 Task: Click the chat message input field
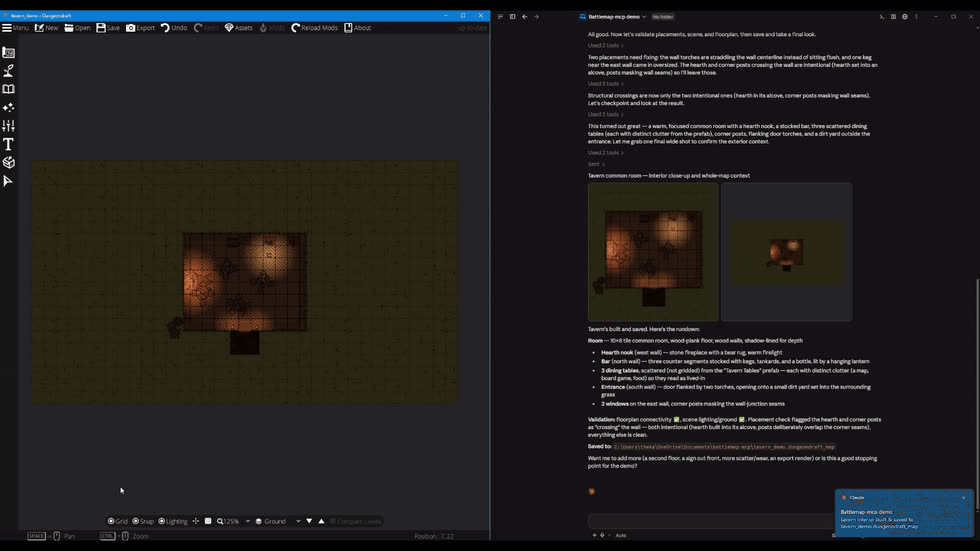[x=711, y=520]
